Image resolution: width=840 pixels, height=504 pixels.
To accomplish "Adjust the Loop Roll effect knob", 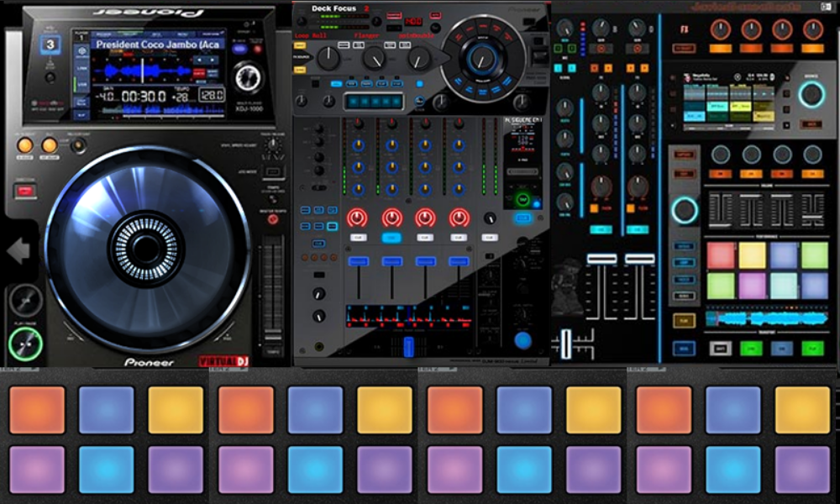I will click(x=328, y=59).
